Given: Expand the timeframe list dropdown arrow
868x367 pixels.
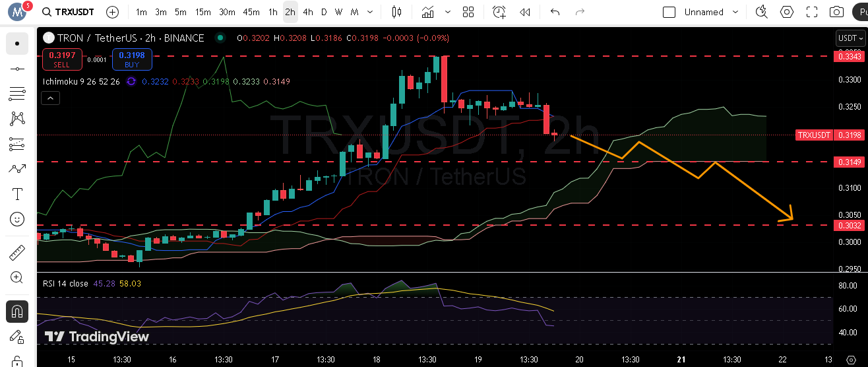Looking at the screenshot, I should point(369,12).
